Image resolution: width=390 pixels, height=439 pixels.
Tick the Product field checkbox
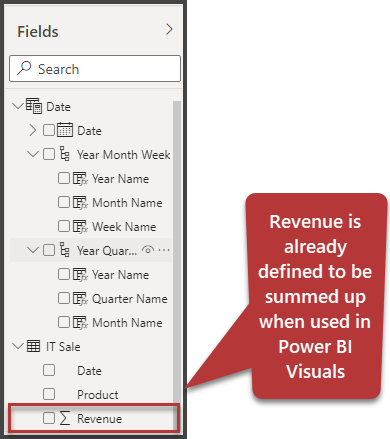pos(49,394)
